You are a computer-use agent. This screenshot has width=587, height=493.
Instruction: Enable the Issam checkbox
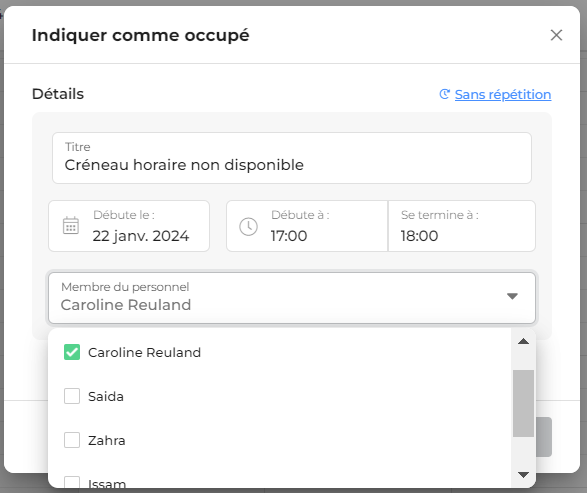[x=72, y=482]
